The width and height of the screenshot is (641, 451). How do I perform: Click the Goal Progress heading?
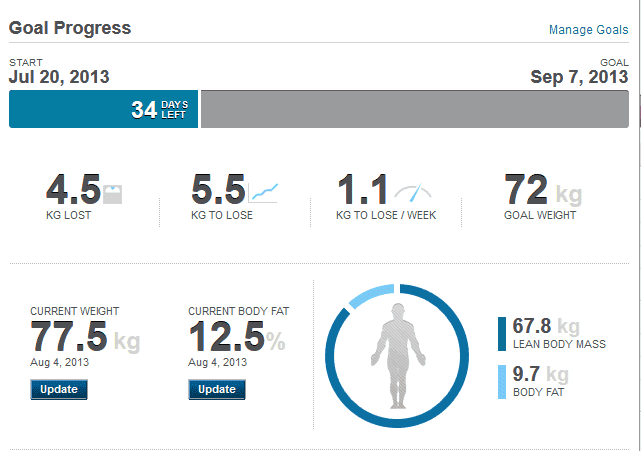[70, 28]
